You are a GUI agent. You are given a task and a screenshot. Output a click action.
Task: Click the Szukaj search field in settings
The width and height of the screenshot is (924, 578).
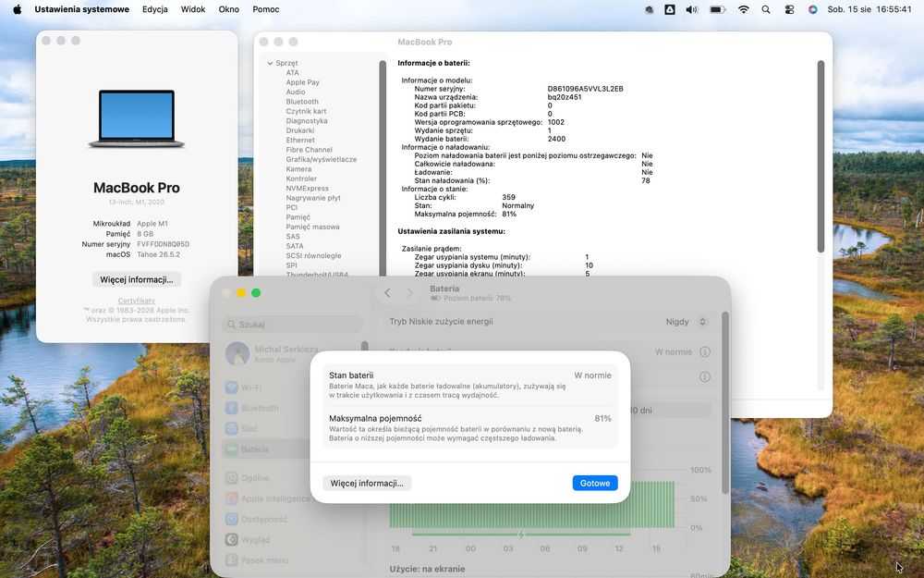point(293,325)
